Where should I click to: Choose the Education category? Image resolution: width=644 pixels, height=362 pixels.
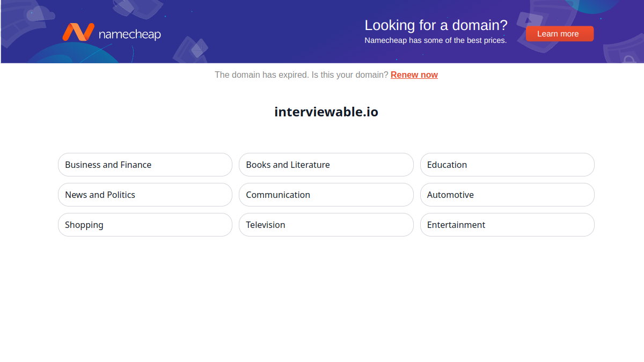coord(507,165)
